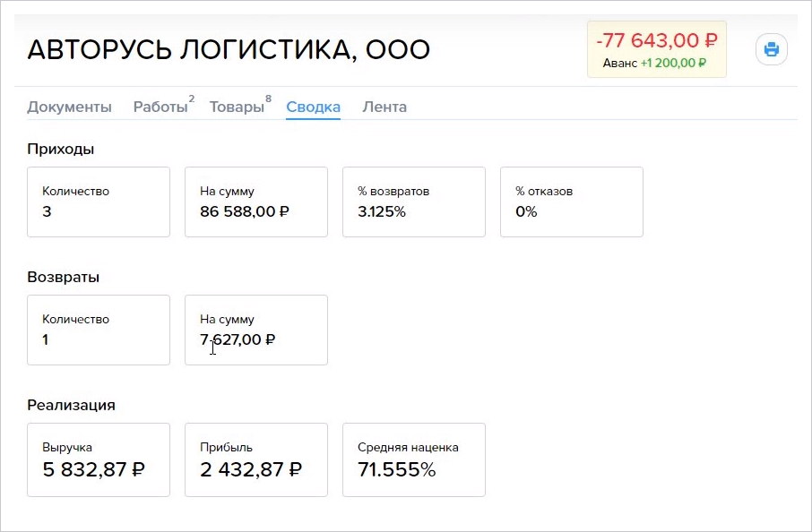812x532 pixels.
Task: Click the -77 643,00 ₽ balance badge
Action: [657, 49]
